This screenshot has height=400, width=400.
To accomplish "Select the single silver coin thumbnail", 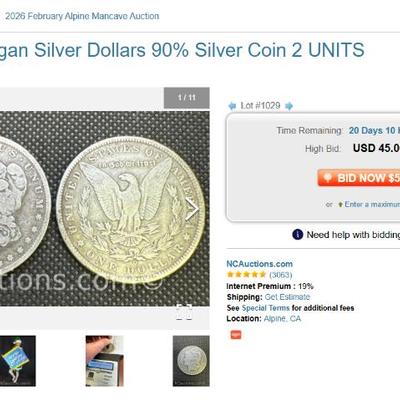I will pos(191,361).
